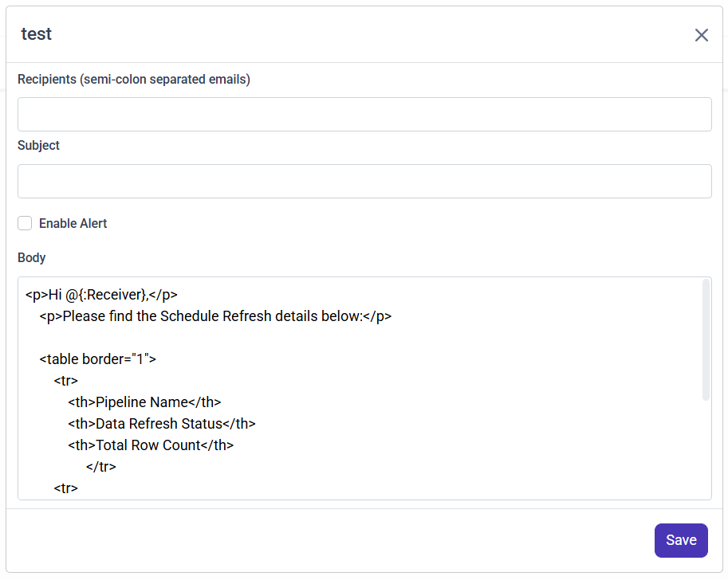This screenshot has width=728, height=580.
Task: Click the Pipeline Name header line
Action: pos(144,402)
